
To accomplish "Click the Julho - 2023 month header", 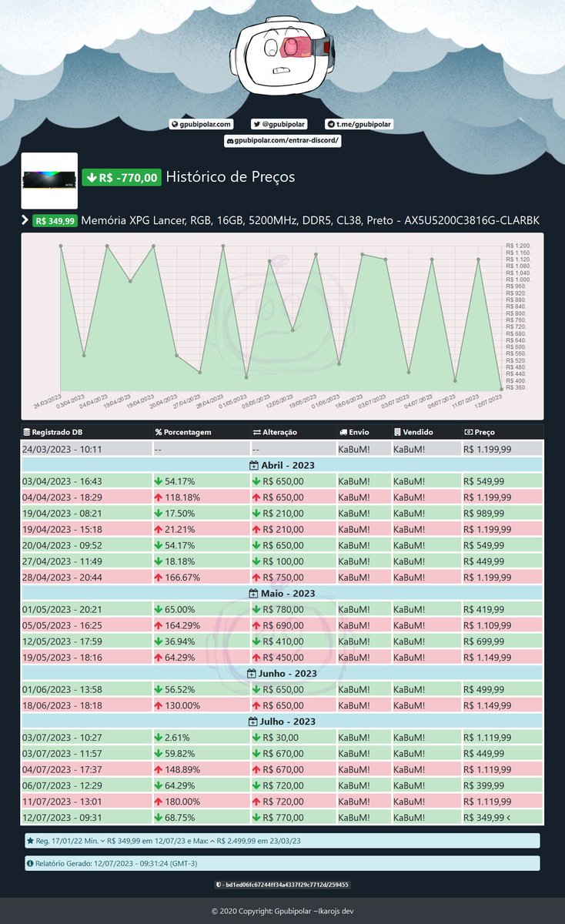I will tap(282, 721).
